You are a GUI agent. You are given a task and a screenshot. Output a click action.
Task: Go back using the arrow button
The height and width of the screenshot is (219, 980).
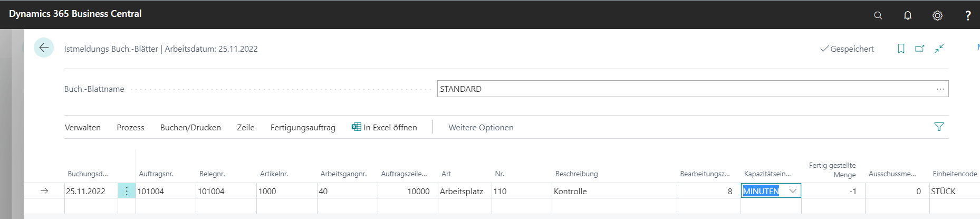44,47
